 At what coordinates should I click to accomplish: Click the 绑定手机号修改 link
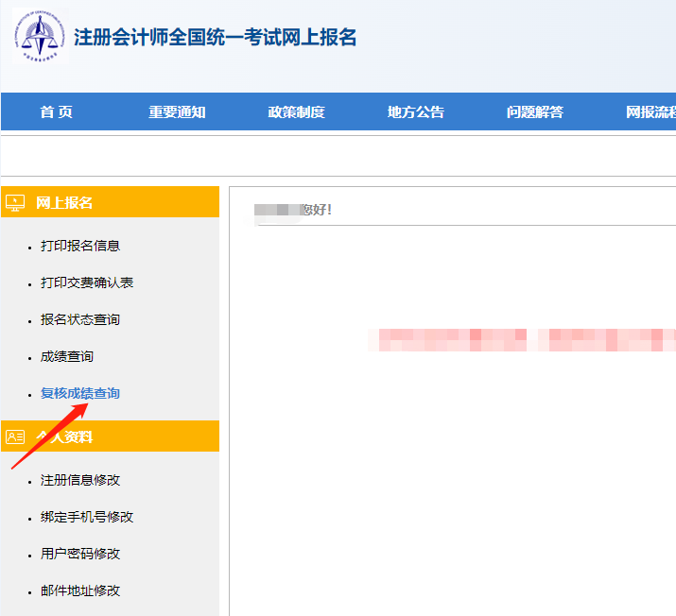87,517
